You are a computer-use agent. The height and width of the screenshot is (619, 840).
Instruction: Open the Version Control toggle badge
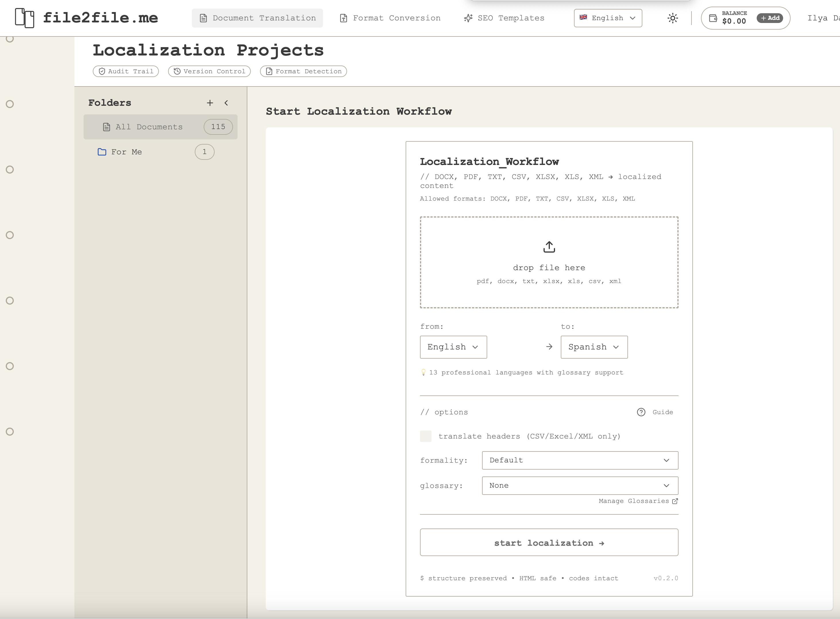(x=209, y=71)
